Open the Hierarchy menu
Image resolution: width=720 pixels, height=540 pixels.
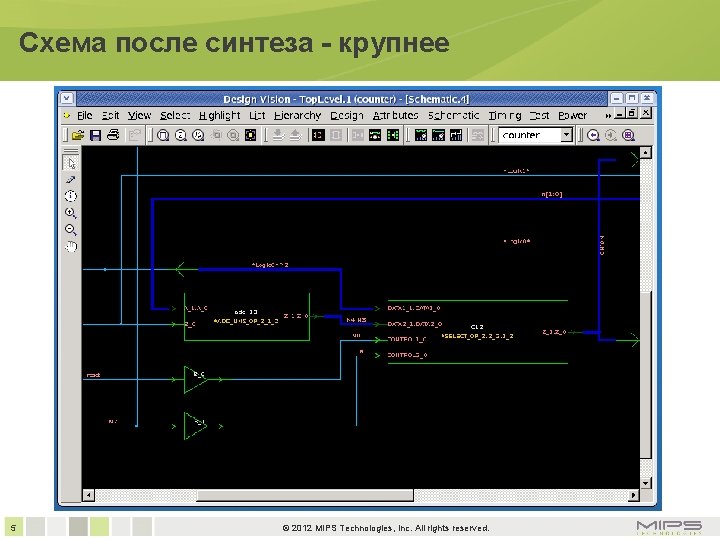tap(297, 115)
